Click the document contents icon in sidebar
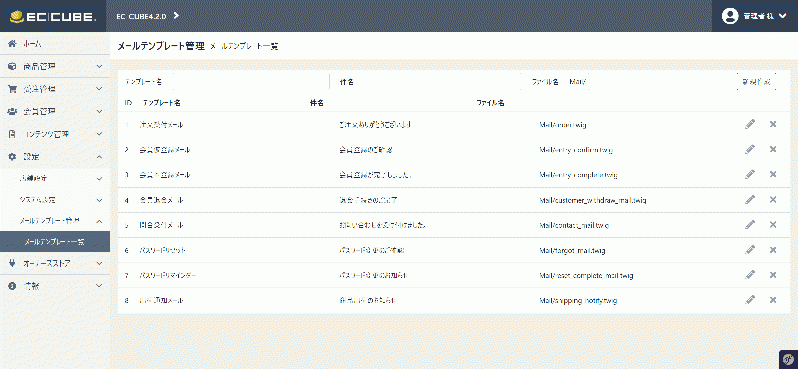The image size is (798, 369). pos(12,134)
